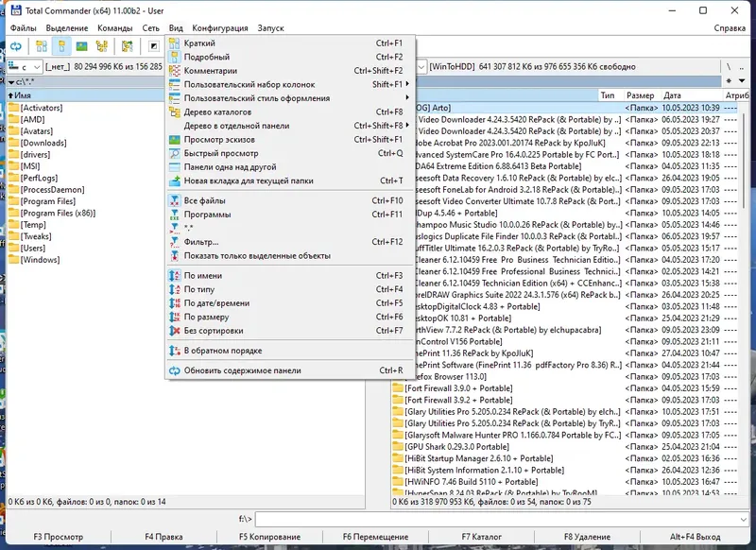756x550 pixels.
Task: Click the right panel favorites star button
Action: (729, 80)
